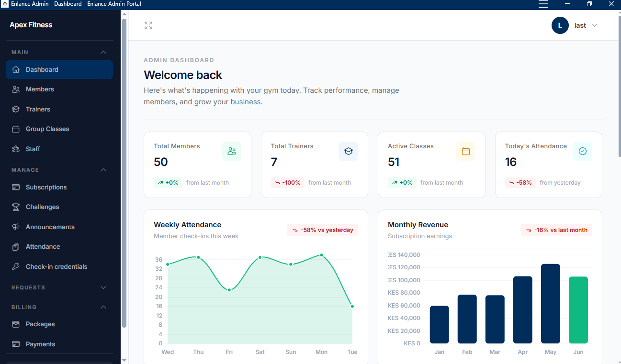Click the Active Classes calendar icon
Image resolution: width=621 pixels, height=364 pixels.
(466, 151)
